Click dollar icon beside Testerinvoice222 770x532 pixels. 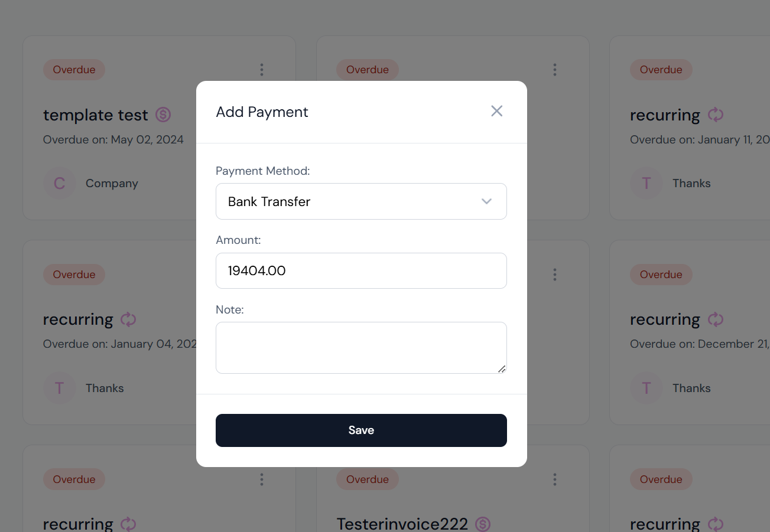(483, 524)
